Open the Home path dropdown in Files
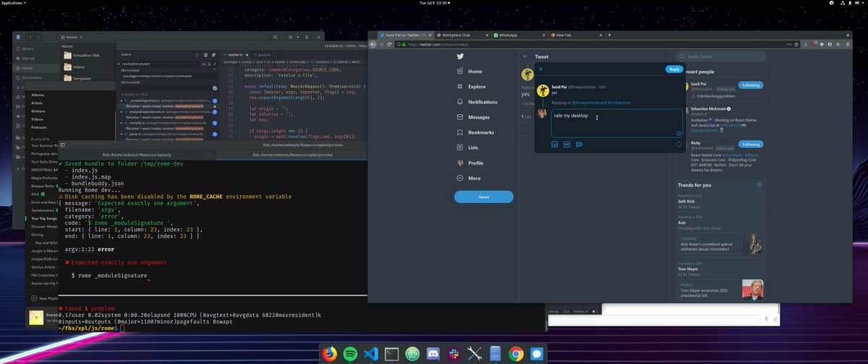 (x=73, y=37)
